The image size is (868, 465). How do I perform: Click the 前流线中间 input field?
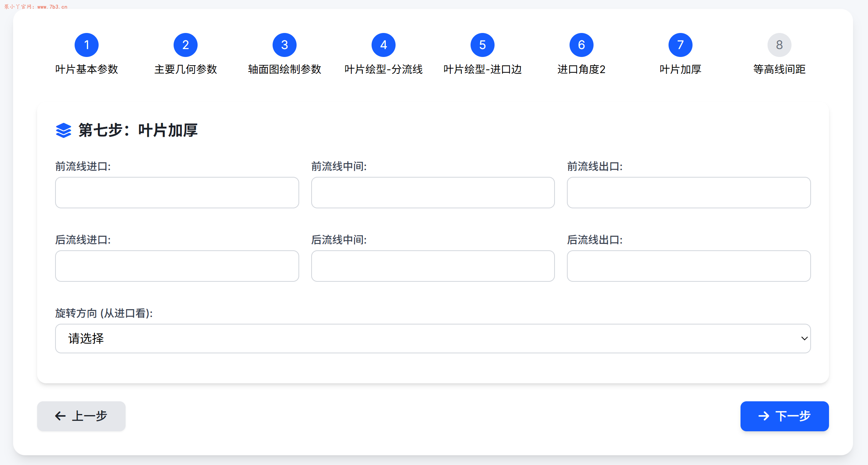[x=433, y=193]
